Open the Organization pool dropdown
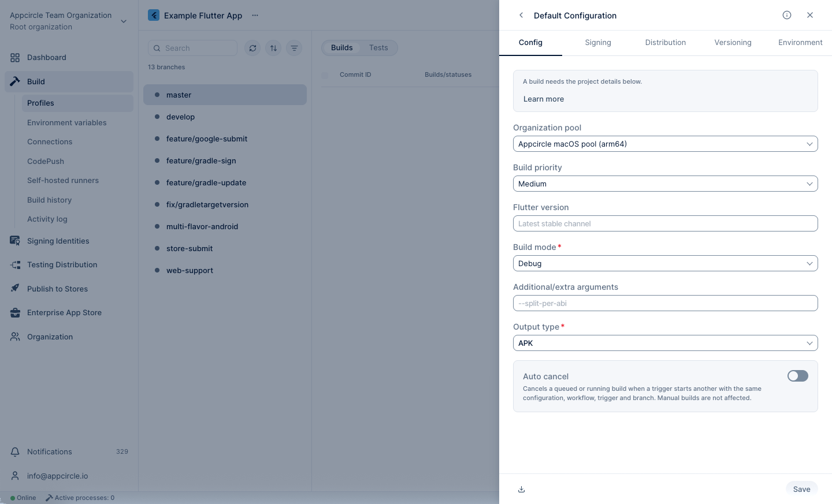The width and height of the screenshot is (832, 504). 665,144
